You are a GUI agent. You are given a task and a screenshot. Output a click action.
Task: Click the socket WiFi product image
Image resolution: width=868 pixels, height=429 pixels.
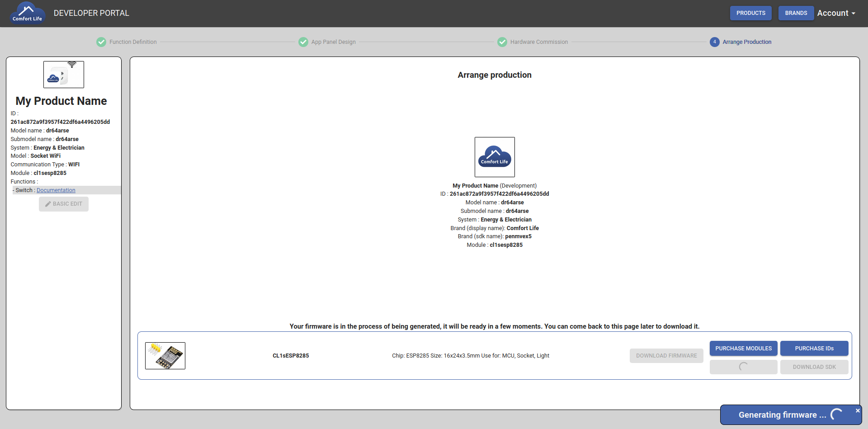pos(64,75)
